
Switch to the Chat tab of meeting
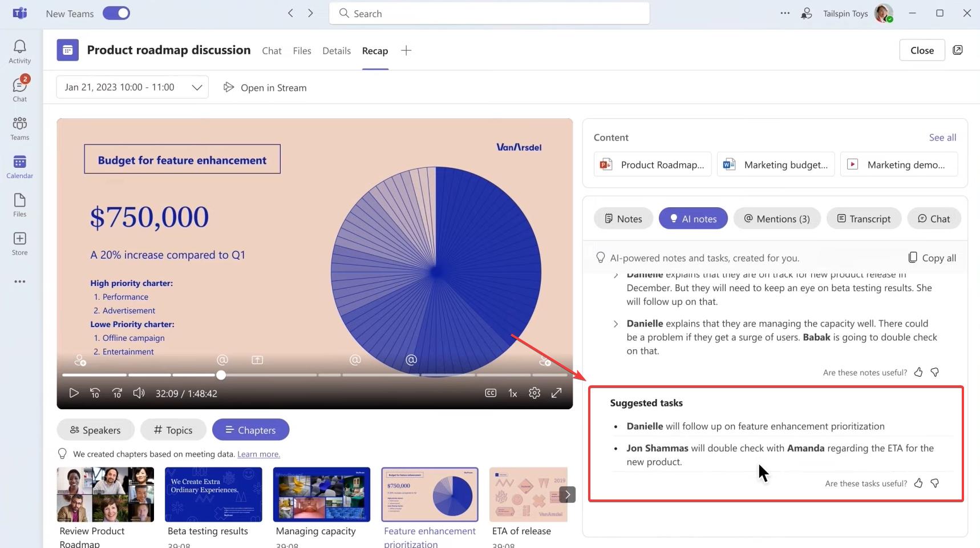[272, 51]
